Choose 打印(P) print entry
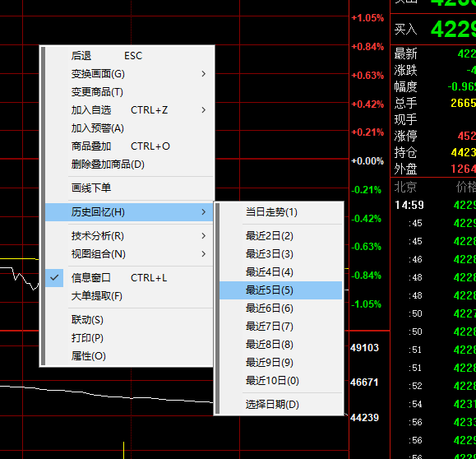 click(129, 338)
